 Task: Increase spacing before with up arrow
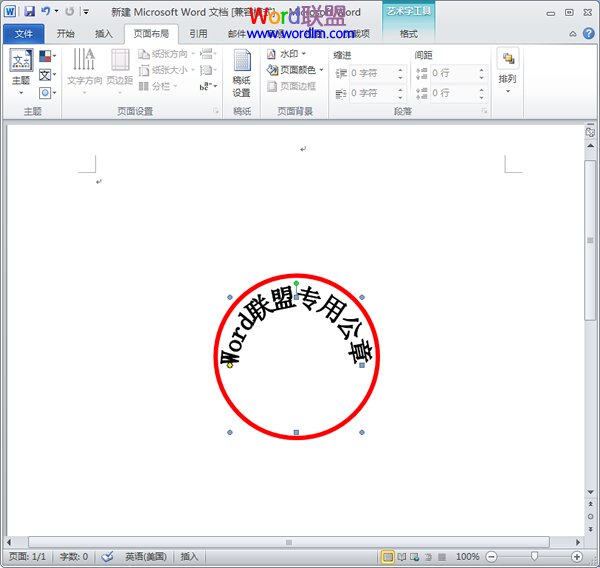click(x=481, y=70)
